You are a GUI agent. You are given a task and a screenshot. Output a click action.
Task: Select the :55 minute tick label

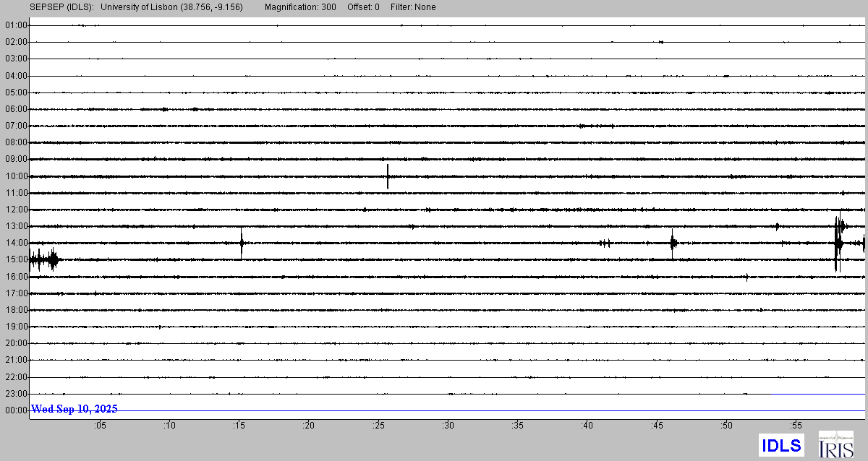[x=796, y=426]
